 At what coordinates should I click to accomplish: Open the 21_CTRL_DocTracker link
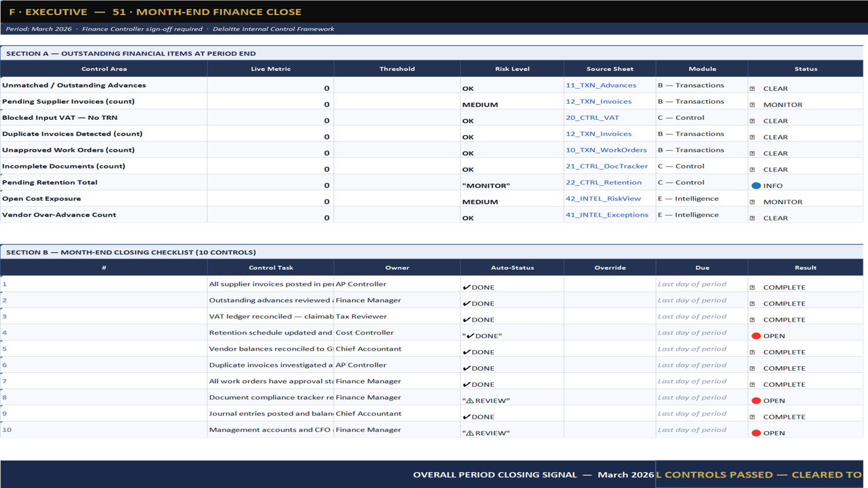click(x=606, y=166)
